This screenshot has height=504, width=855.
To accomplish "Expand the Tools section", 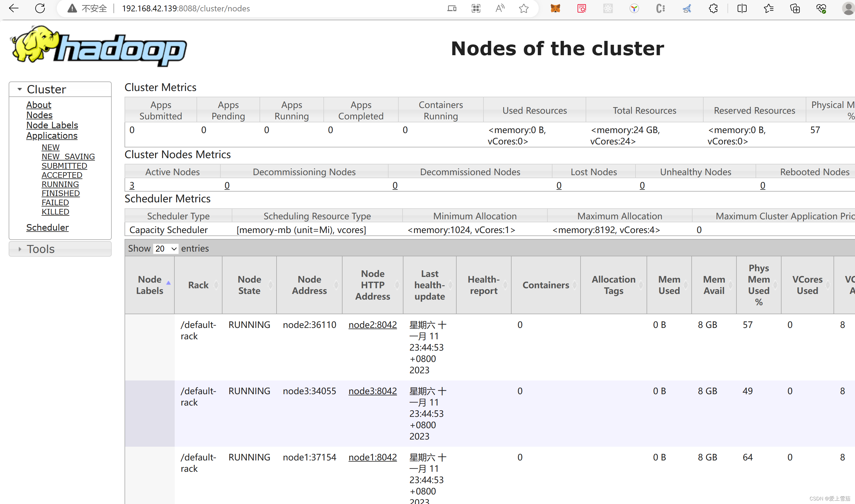I will (x=19, y=249).
